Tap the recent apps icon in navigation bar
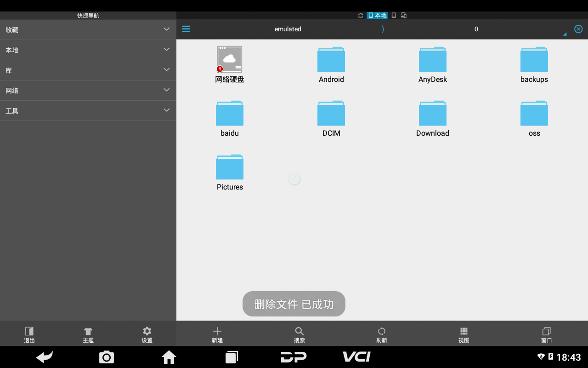 [x=232, y=357]
